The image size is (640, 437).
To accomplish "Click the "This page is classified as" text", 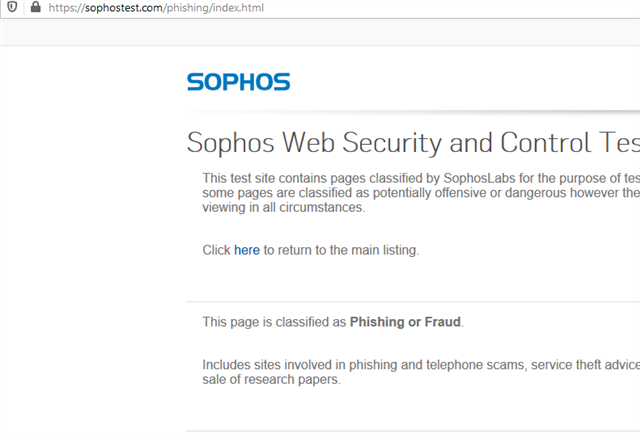I will (x=274, y=322).
